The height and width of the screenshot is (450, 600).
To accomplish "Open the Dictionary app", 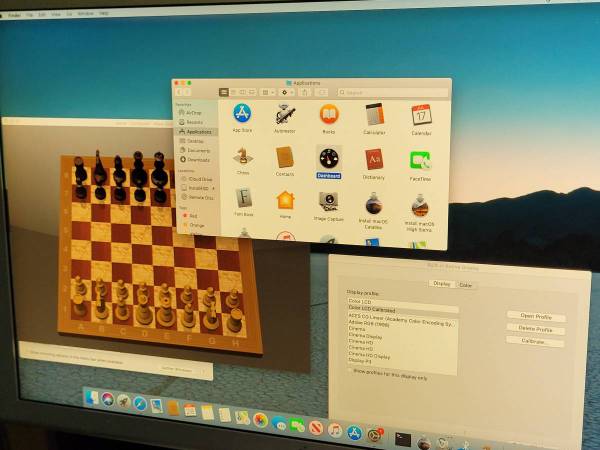I will tap(374, 159).
